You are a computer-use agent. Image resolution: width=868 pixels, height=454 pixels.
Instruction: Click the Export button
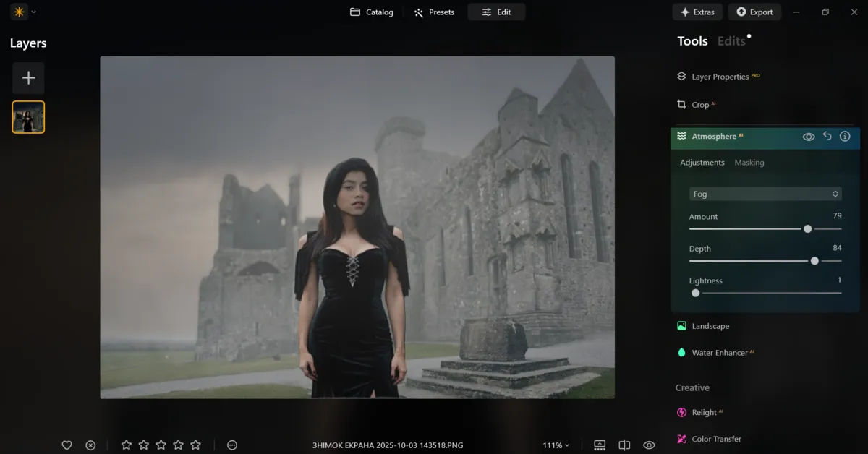(754, 12)
